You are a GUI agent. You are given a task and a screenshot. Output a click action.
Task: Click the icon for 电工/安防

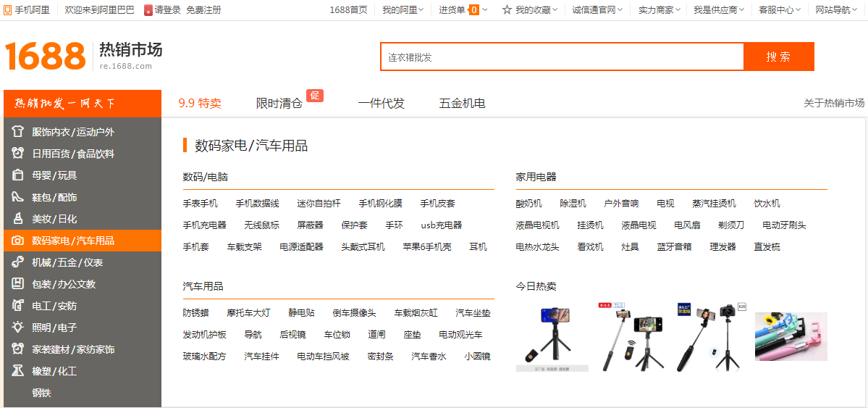(x=17, y=305)
